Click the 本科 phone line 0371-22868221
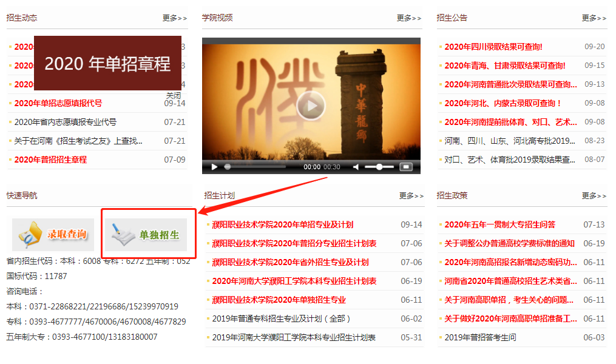The height and width of the screenshot is (364, 616). pos(92,306)
